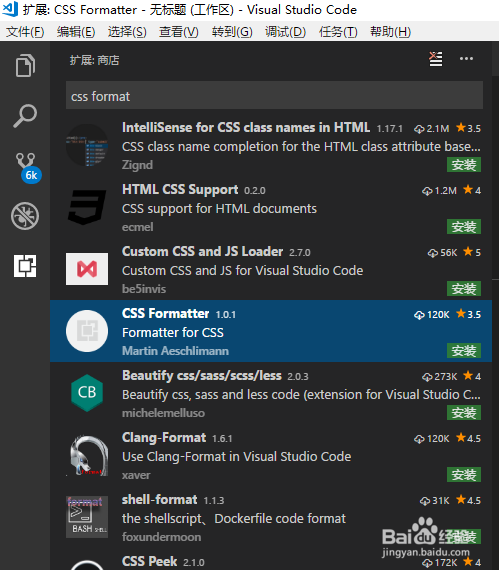The width and height of the screenshot is (499, 570).
Task: Click Formatter for CSS description
Action: coord(173,332)
